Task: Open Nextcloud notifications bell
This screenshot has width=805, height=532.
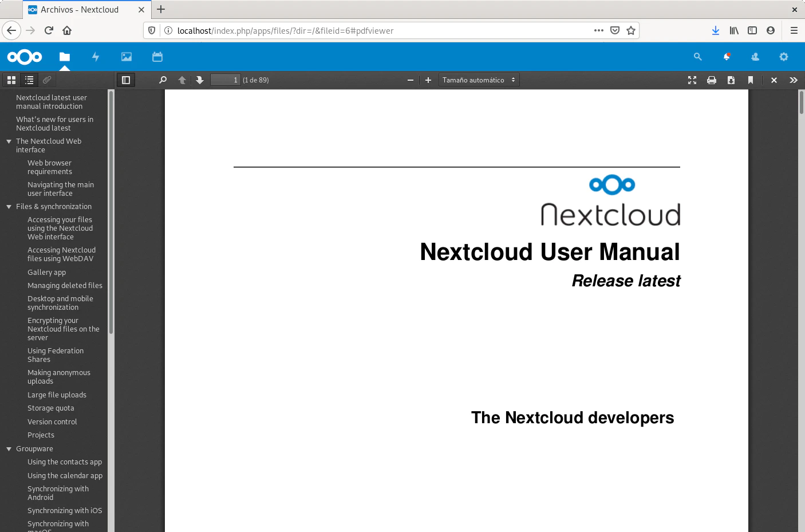Action: (x=727, y=57)
